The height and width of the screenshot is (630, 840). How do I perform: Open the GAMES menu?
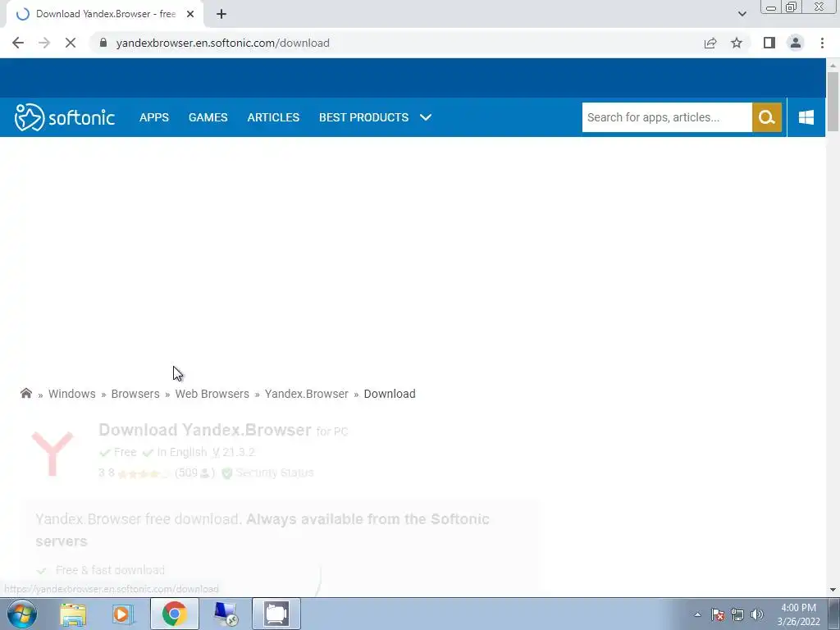tap(208, 117)
